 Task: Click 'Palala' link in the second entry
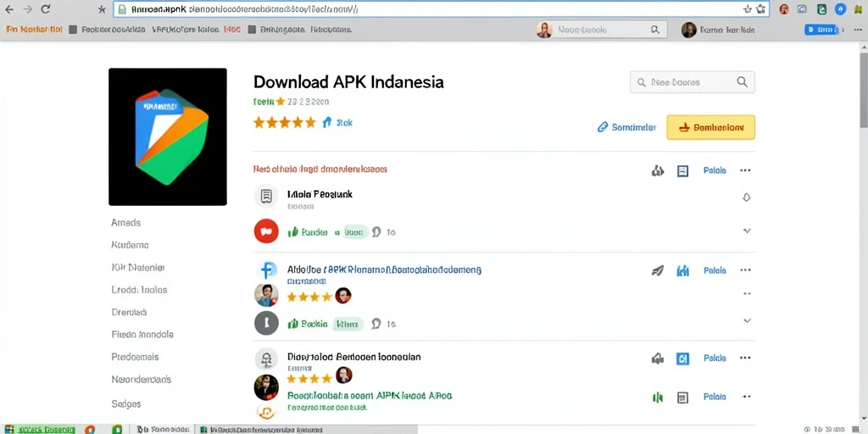pos(715,270)
